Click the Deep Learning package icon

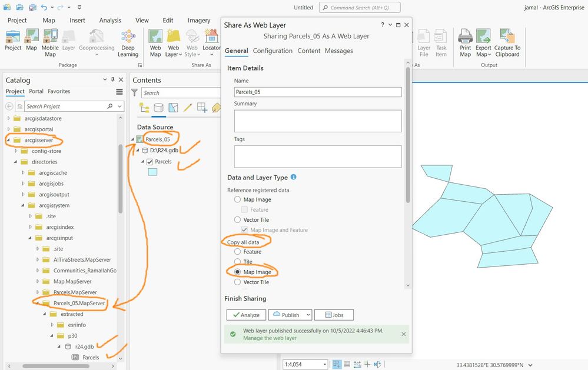coord(128,36)
